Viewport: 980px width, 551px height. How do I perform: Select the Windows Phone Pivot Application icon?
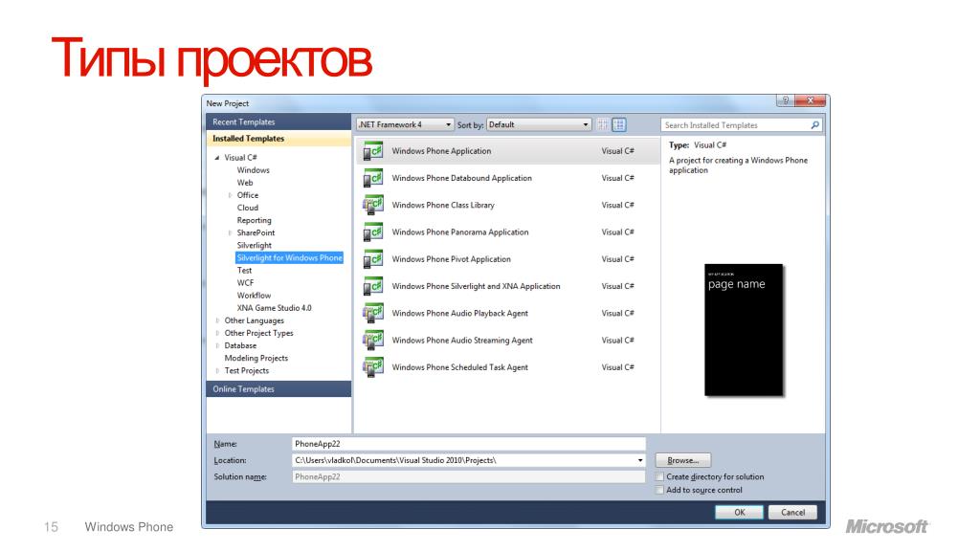coord(373,259)
